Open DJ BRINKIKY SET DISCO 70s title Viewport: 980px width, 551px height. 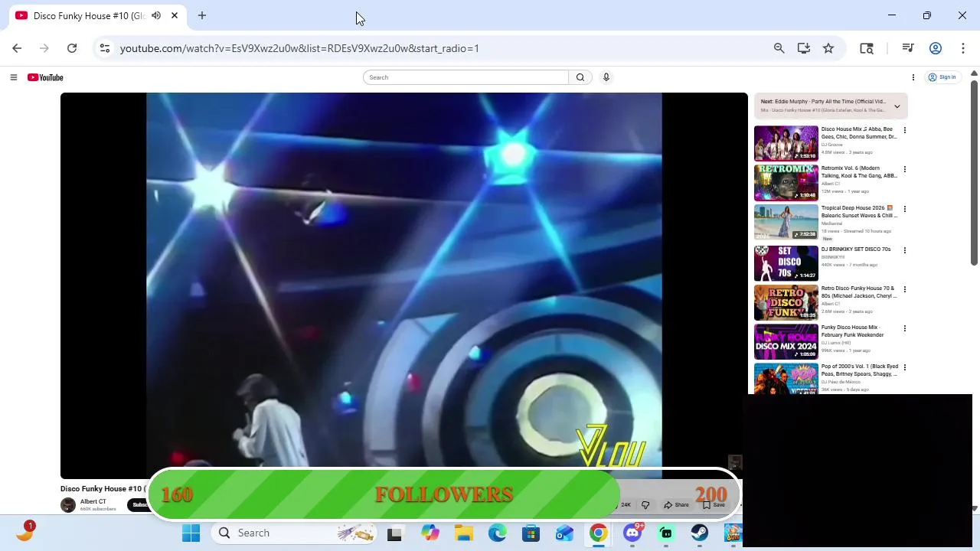point(856,249)
